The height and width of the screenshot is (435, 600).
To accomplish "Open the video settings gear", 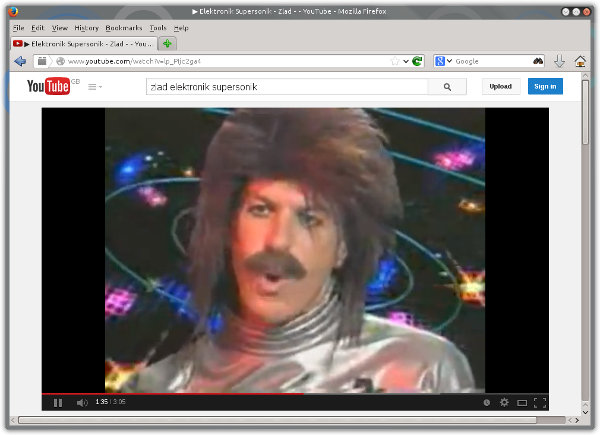I will 504,402.
